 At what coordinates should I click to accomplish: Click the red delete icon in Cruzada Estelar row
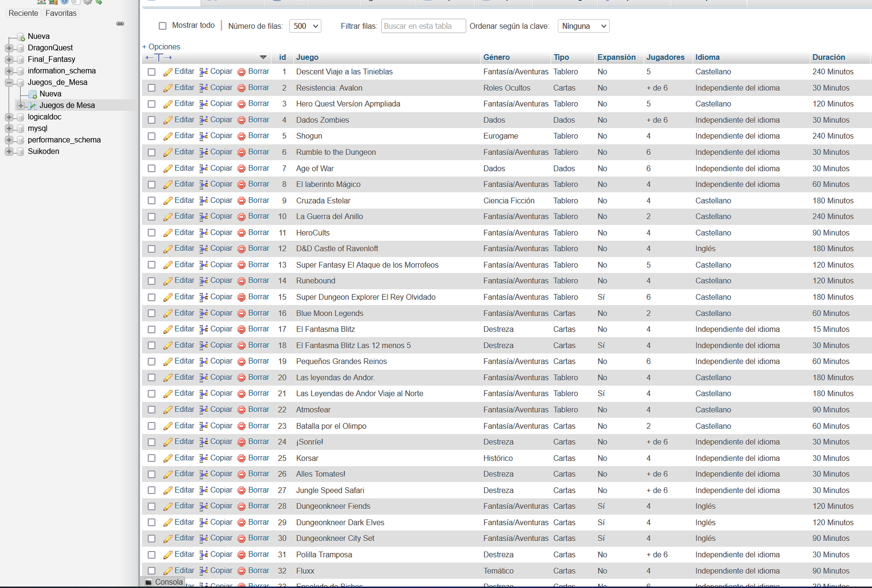[x=242, y=201]
